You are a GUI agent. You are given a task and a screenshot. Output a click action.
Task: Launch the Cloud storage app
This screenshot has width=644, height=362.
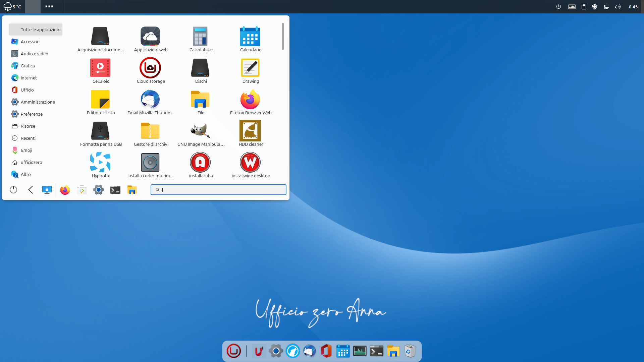point(150,68)
